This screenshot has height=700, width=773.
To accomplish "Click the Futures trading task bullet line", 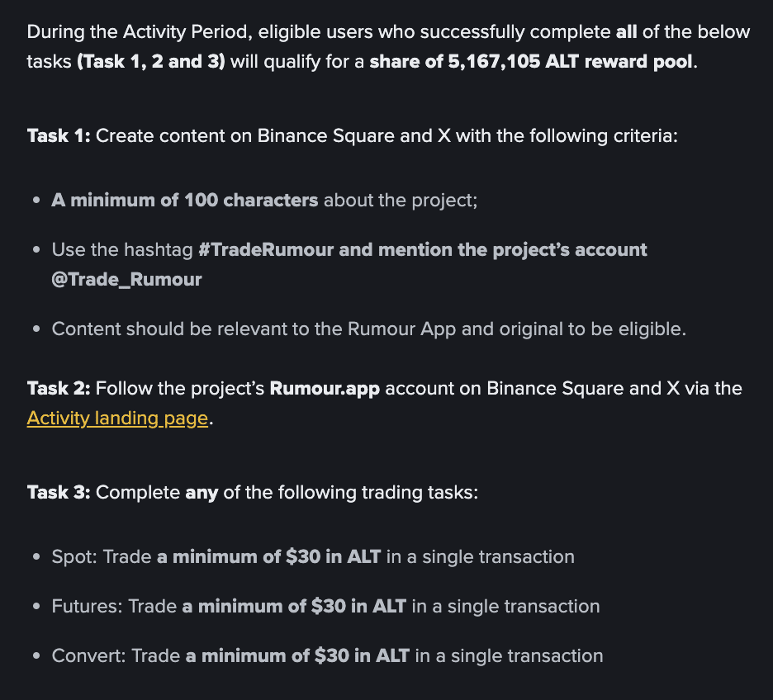I will coord(326,607).
